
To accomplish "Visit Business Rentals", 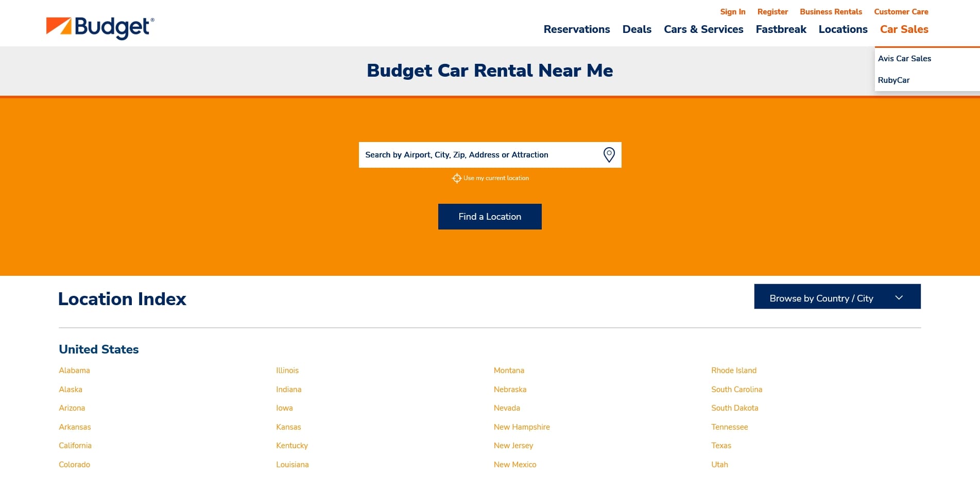I will tap(830, 11).
